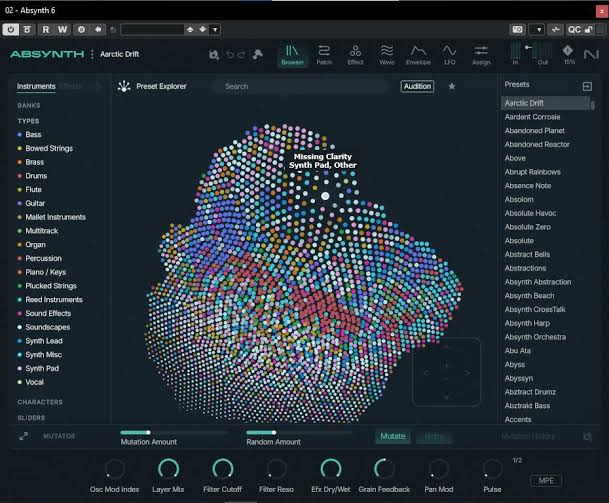Expand the SLIDERS section
609x503 pixels.
pyautogui.click(x=31, y=418)
